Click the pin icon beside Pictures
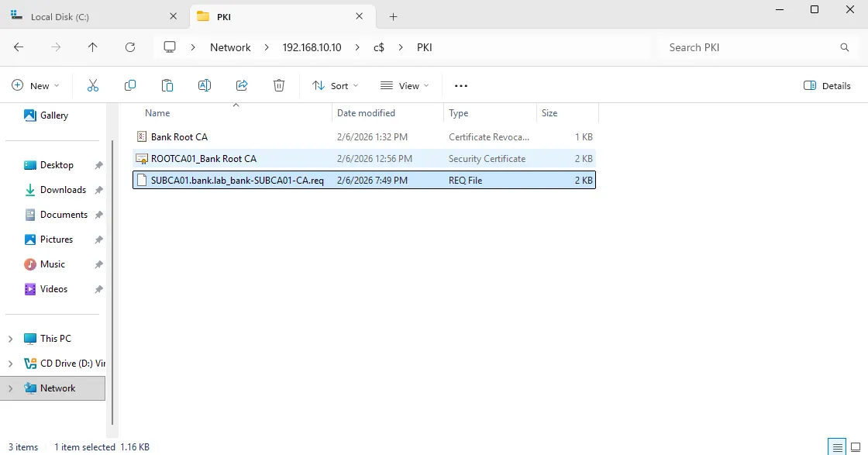The image size is (868, 455). coord(98,240)
